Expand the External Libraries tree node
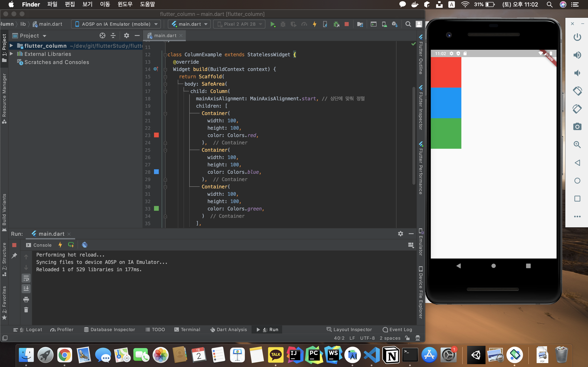588x367 pixels. pyautogui.click(x=11, y=54)
